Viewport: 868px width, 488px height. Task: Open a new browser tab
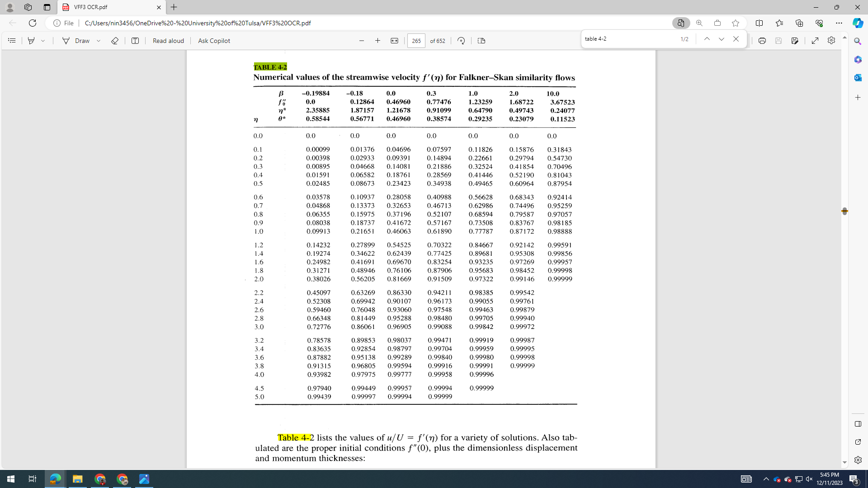pos(174,7)
